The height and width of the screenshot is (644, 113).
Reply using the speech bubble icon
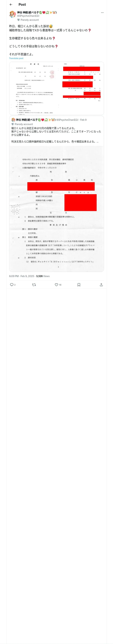tap(12, 285)
